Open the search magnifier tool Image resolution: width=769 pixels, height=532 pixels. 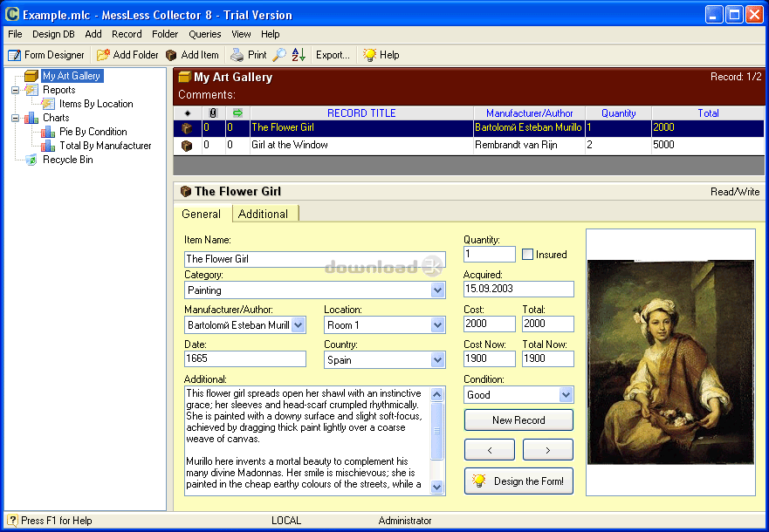279,55
